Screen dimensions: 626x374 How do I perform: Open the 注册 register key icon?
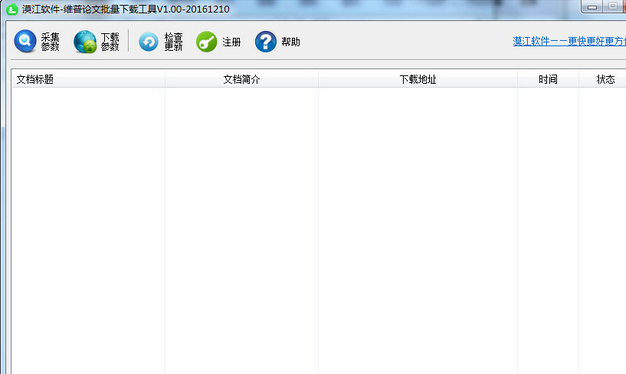[206, 42]
